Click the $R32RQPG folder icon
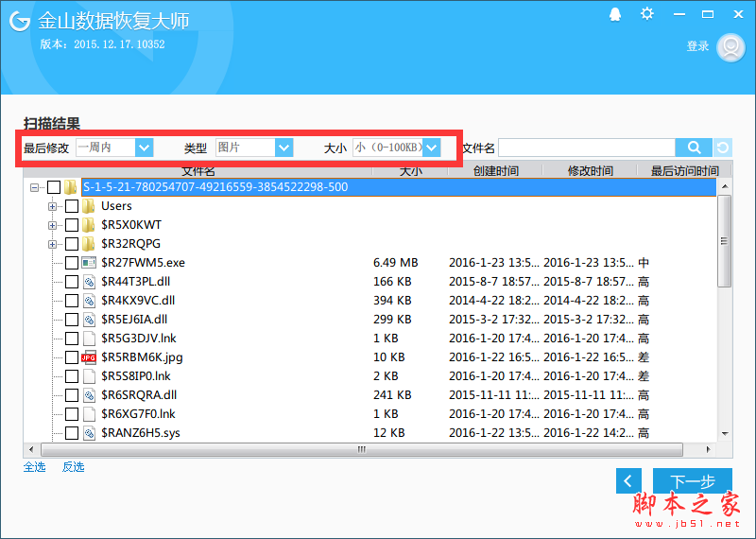 pyautogui.click(x=88, y=244)
